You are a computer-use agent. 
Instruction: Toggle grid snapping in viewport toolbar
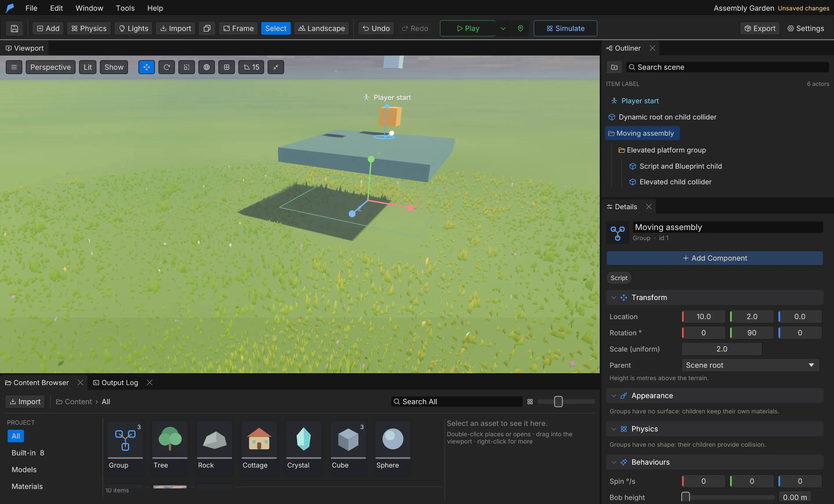(x=226, y=67)
